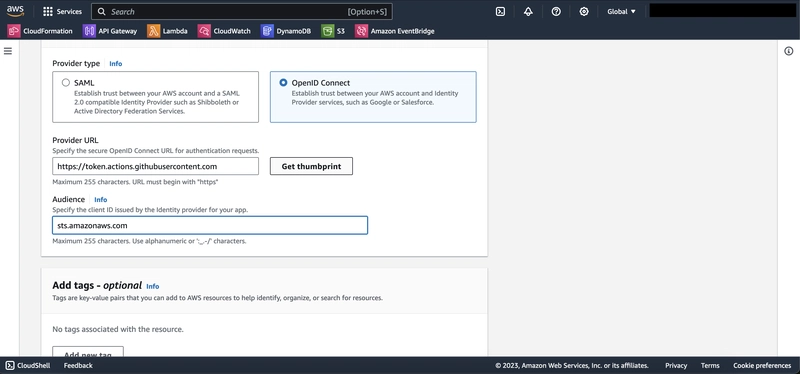The height and width of the screenshot is (374, 800).
Task: Open the Services grid menu
Action: pyautogui.click(x=63, y=11)
